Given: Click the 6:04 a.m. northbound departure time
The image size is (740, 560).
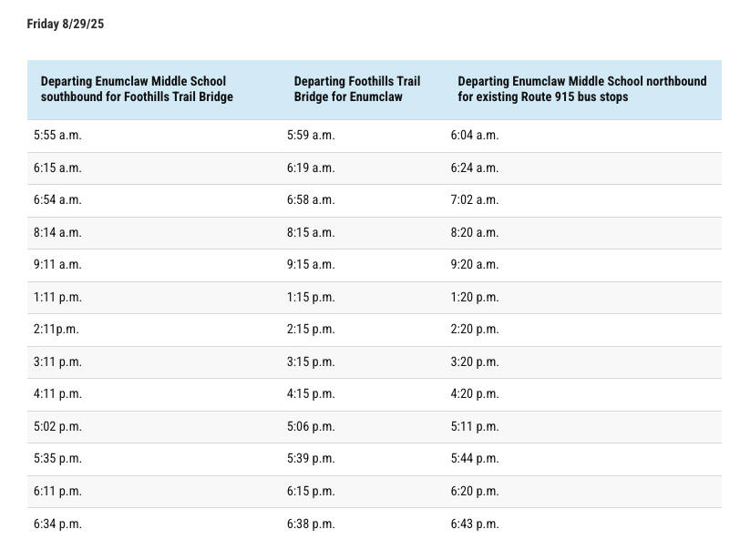Looking at the screenshot, I should click(x=474, y=135).
